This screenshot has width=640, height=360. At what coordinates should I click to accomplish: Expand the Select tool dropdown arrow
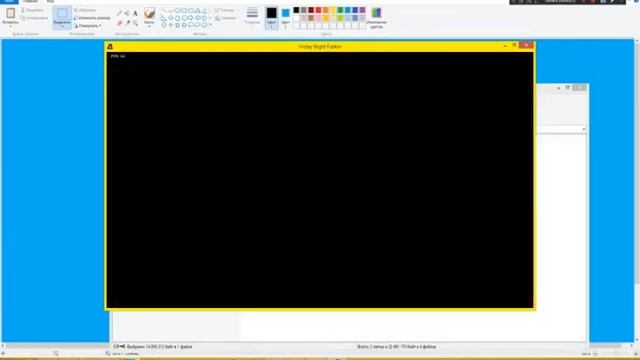tap(62, 26)
